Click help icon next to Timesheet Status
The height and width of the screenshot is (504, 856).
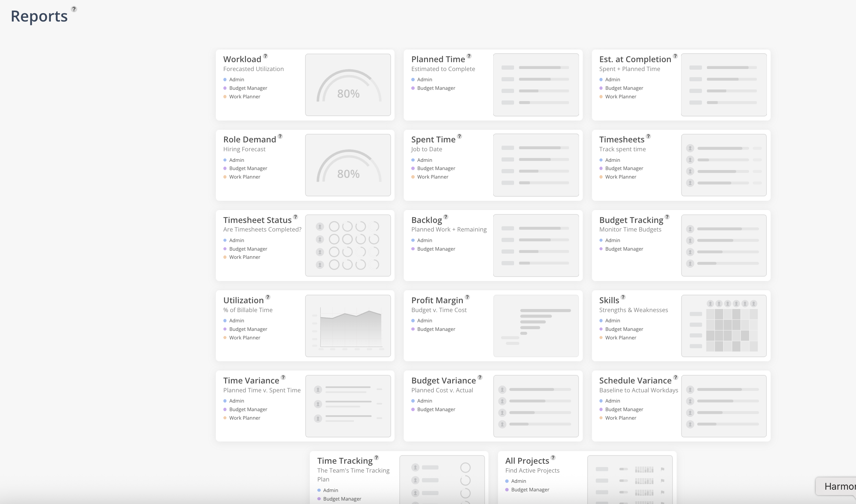tap(295, 217)
